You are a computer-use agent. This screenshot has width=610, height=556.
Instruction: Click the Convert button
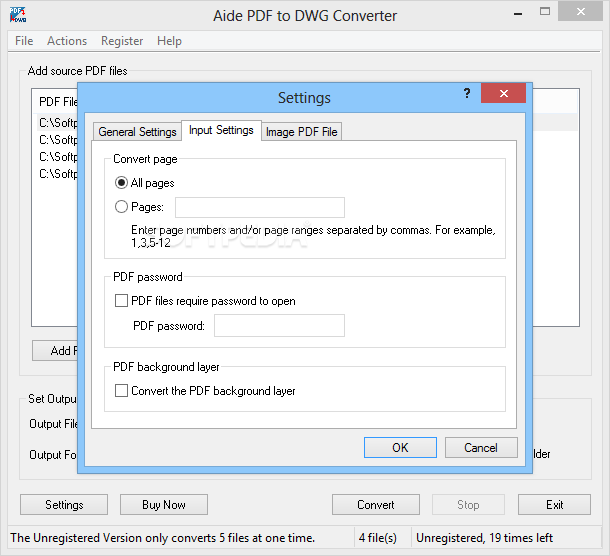376,505
